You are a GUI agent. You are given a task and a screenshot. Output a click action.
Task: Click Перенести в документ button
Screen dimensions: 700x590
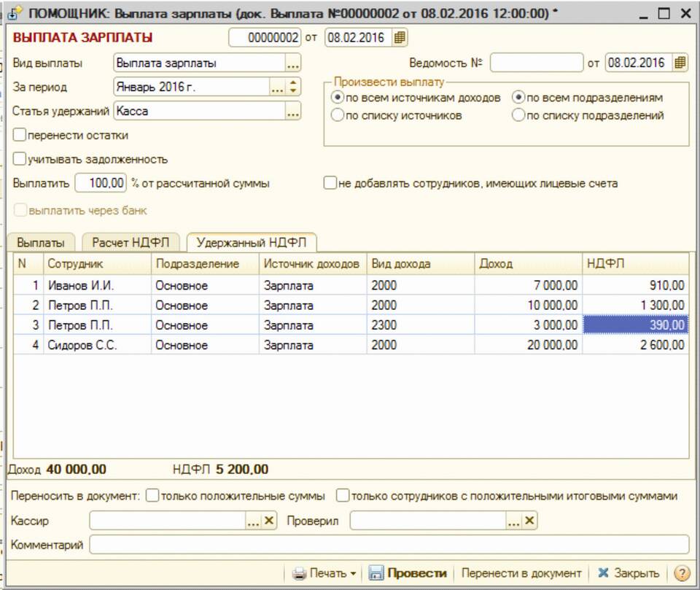point(521,573)
